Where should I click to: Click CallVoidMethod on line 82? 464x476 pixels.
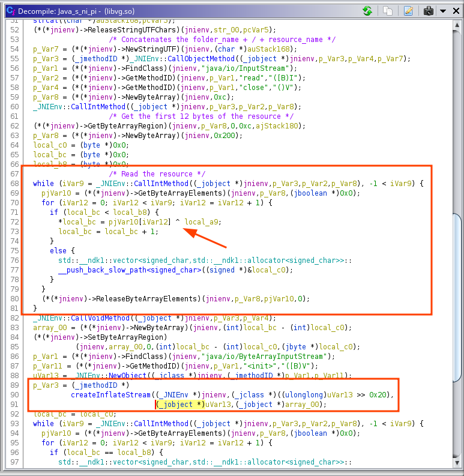(x=100, y=318)
